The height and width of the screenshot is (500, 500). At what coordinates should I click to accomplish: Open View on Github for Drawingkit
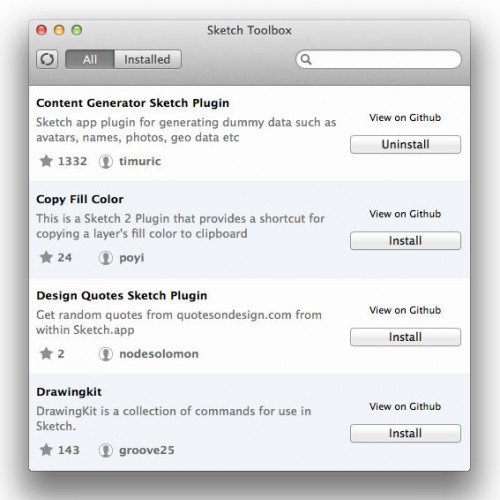[x=405, y=407]
